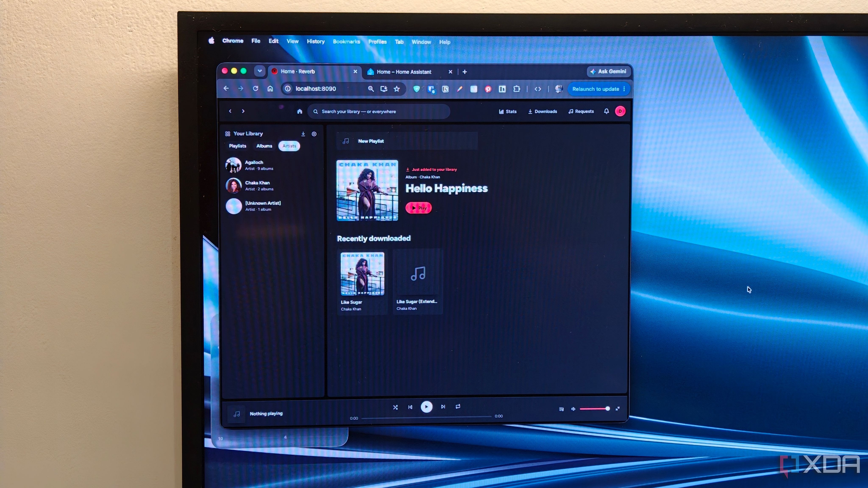This screenshot has height=488, width=868.
Task: Open the Like Sugar album card
Action: [x=362, y=282]
